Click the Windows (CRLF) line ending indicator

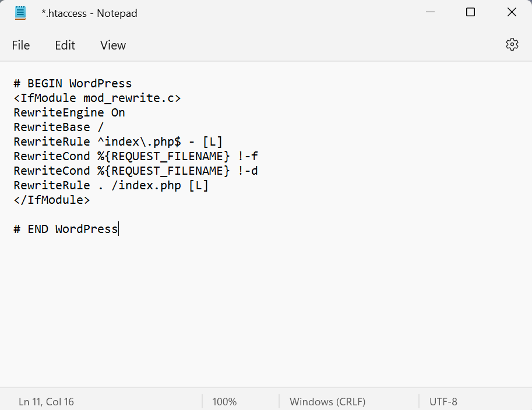point(327,401)
